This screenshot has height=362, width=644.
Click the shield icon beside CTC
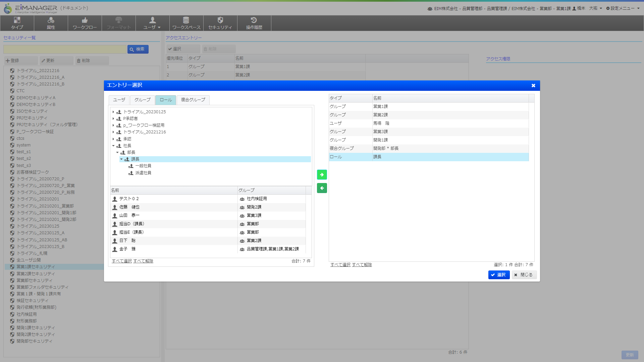pos(12,91)
